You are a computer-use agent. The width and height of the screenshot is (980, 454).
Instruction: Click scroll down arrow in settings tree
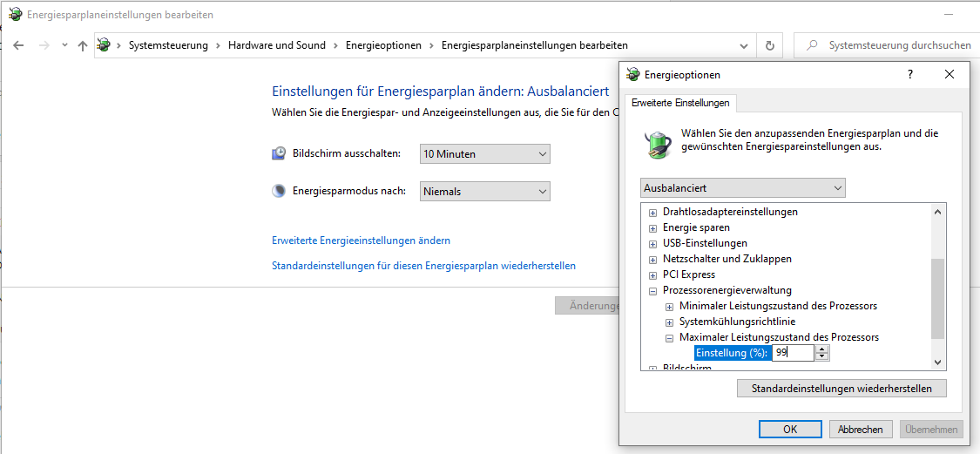pos(936,363)
